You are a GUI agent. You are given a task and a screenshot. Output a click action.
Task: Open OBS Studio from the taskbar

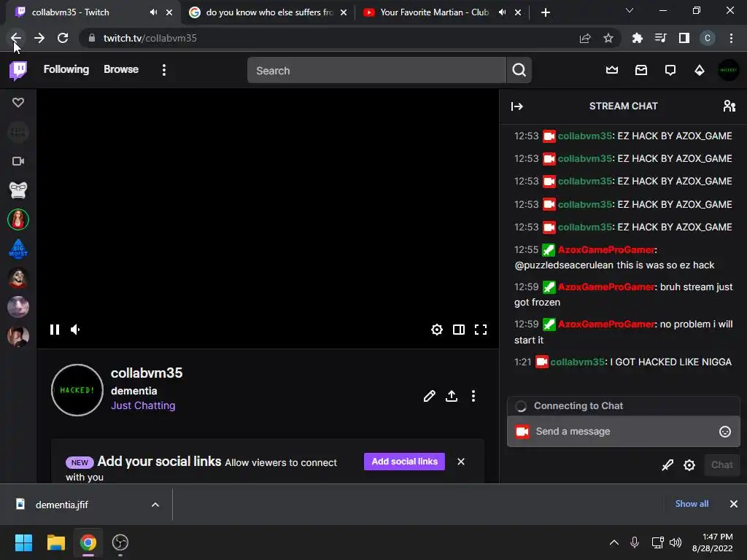[x=120, y=542]
